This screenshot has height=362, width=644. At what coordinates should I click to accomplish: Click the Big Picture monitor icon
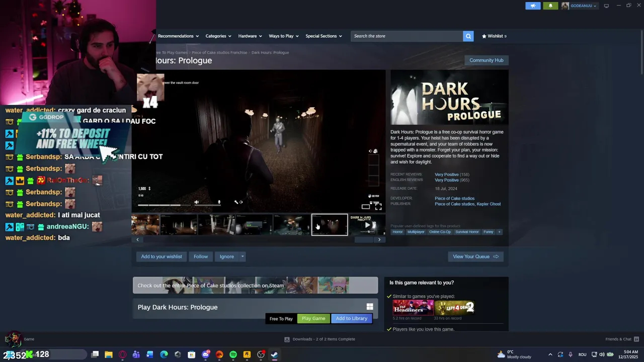pyautogui.click(x=606, y=6)
